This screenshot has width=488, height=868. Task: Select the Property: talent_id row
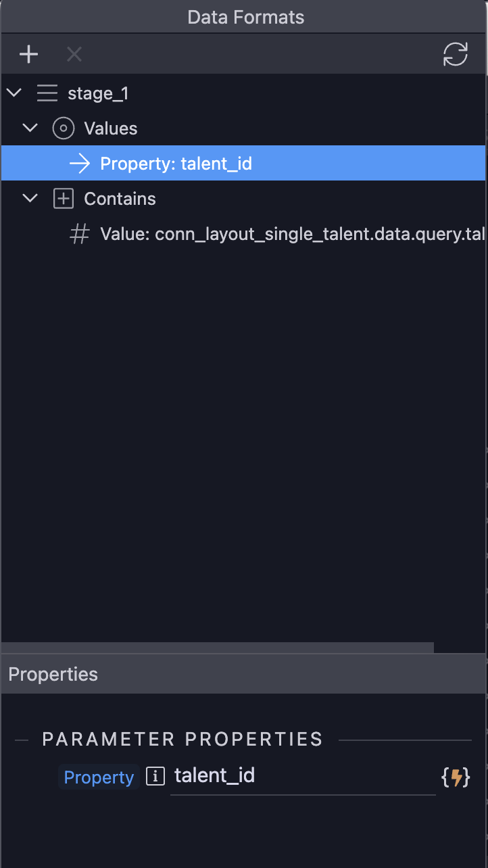click(x=243, y=163)
